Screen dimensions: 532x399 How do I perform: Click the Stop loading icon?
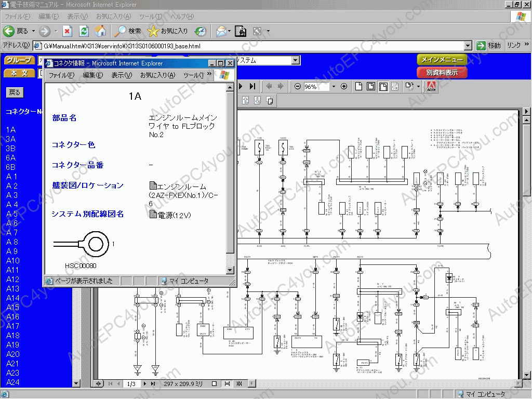[x=68, y=31]
